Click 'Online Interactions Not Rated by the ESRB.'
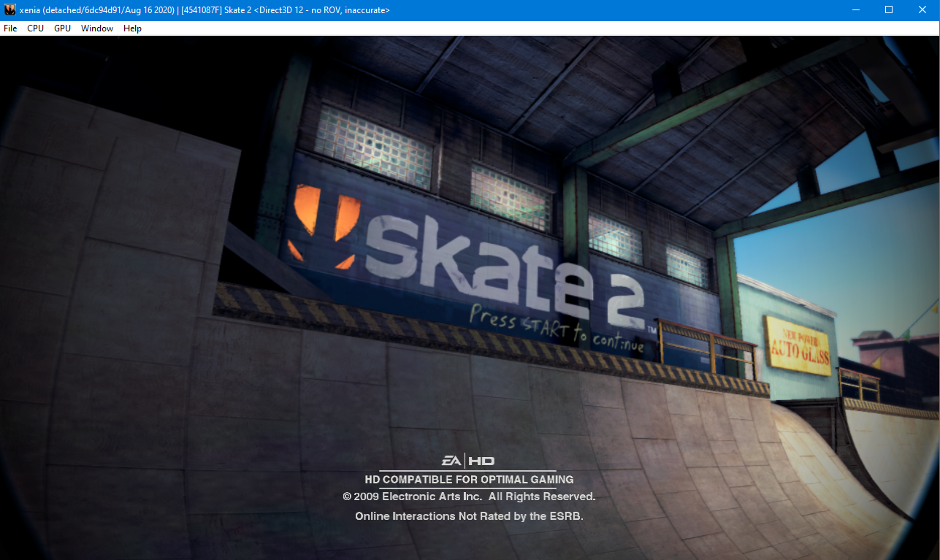940x560 pixels. 469,516
